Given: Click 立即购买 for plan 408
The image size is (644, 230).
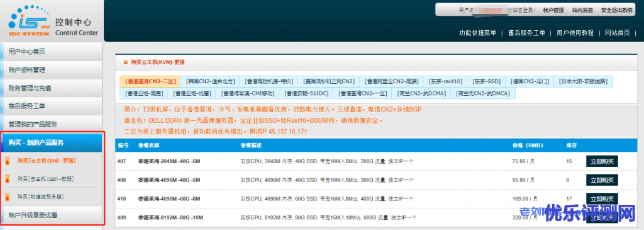Looking at the screenshot, I should pyautogui.click(x=602, y=180).
